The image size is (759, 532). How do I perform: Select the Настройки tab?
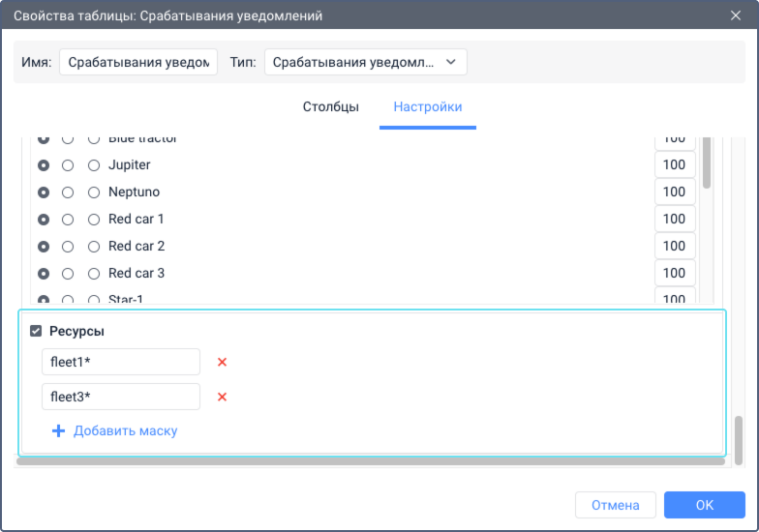428,106
